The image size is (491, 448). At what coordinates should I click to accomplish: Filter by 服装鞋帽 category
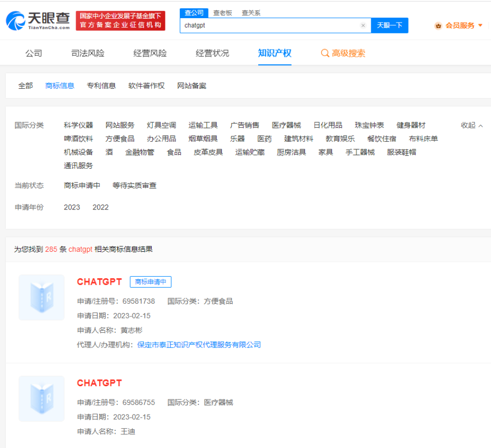pyautogui.click(x=402, y=152)
